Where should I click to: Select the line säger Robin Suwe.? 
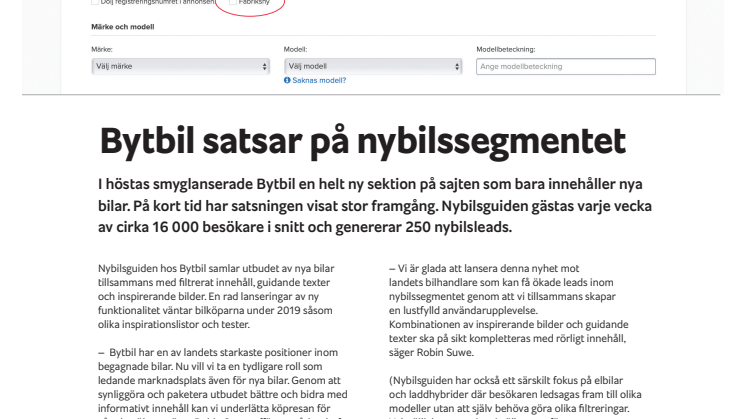tap(431, 353)
